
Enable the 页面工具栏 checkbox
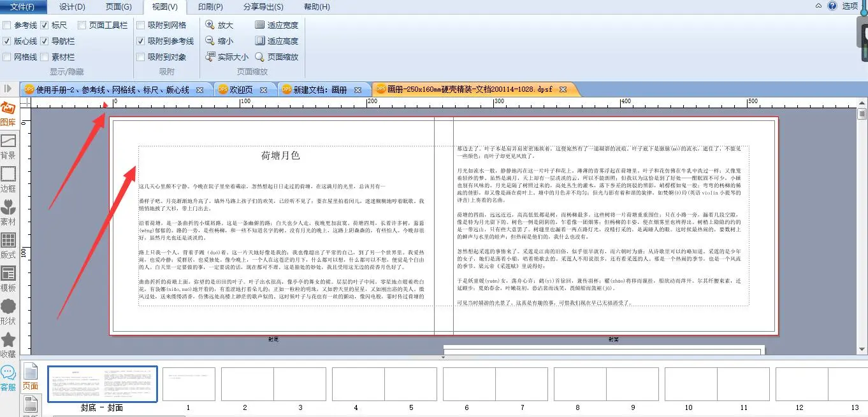[82, 25]
